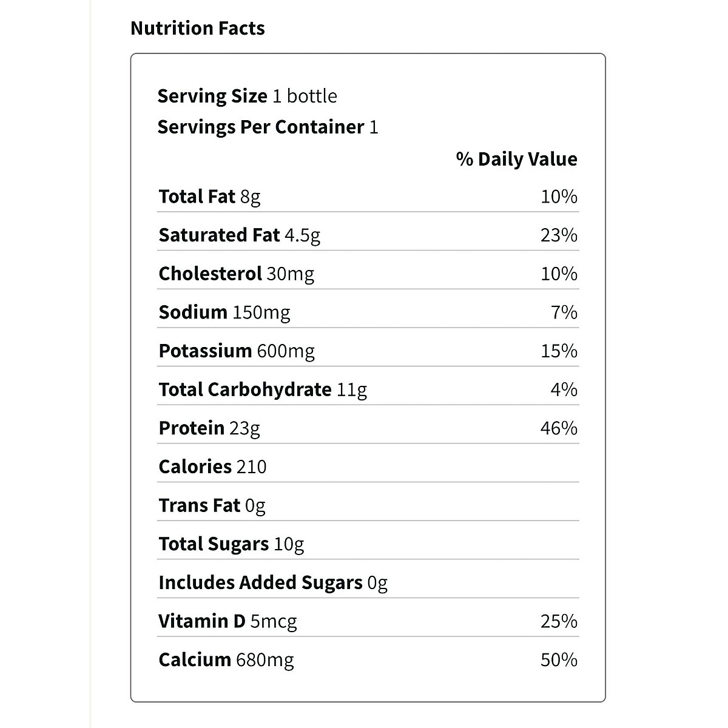Click the % Daily Value column header
This screenshot has height=728, width=728.
coord(516,159)
